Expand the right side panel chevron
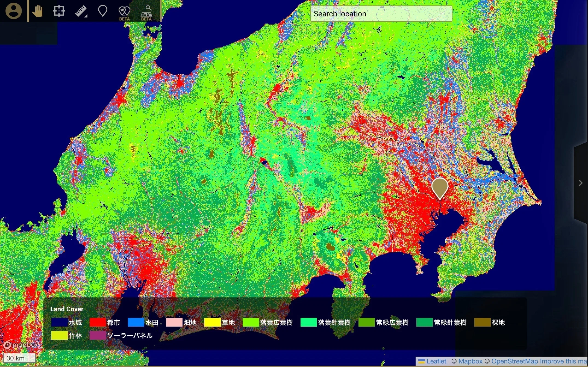The width and height of the screenshot is (588, 367). tap(581, 183)
